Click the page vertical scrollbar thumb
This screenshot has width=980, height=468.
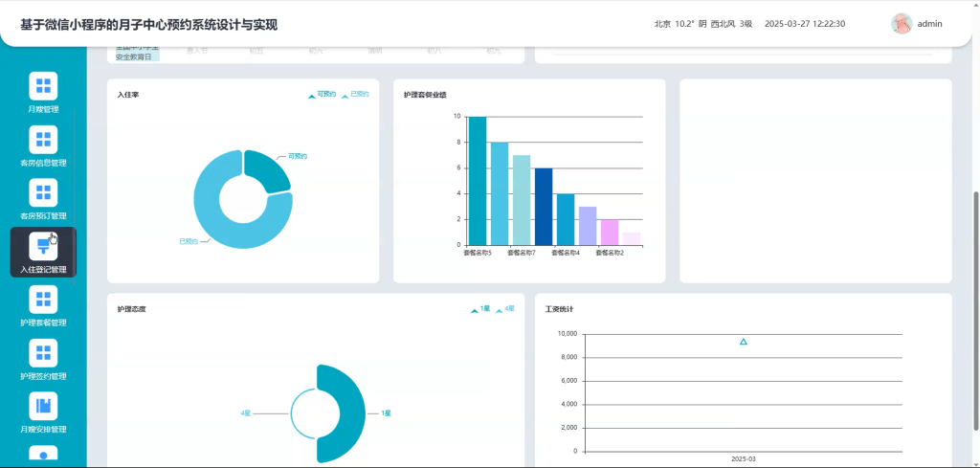click(976, 310)
